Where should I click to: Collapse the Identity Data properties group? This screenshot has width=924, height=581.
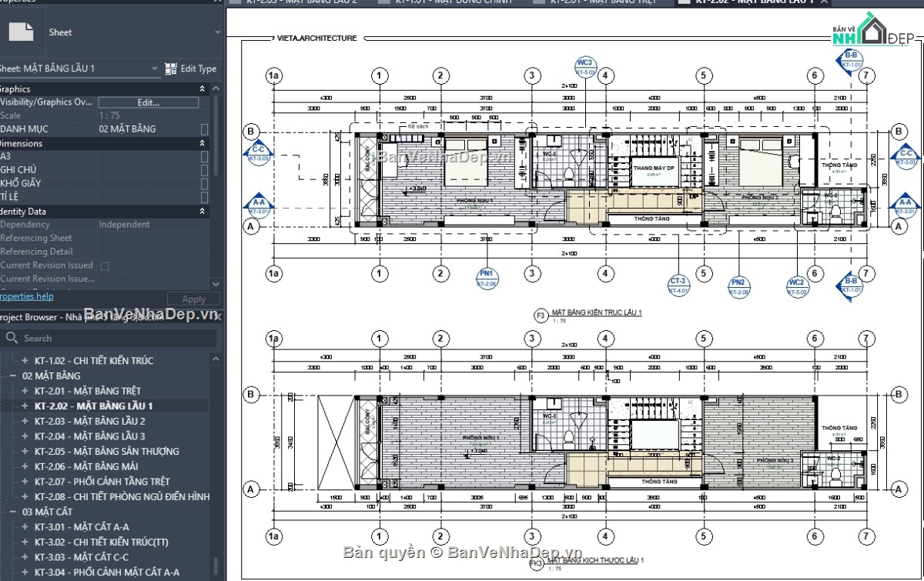pos(203,211)
